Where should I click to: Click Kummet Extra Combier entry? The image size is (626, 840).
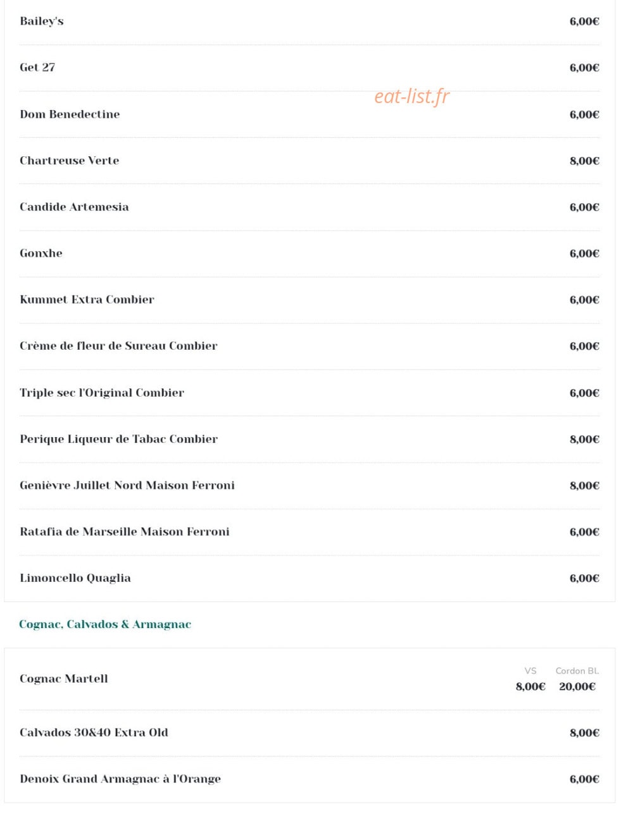(87, 299)
